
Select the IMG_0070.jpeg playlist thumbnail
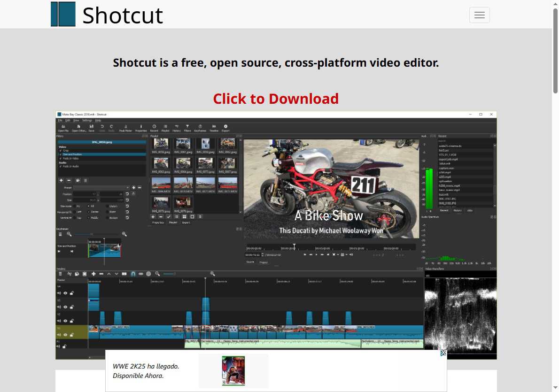click(x=183, y=205)
